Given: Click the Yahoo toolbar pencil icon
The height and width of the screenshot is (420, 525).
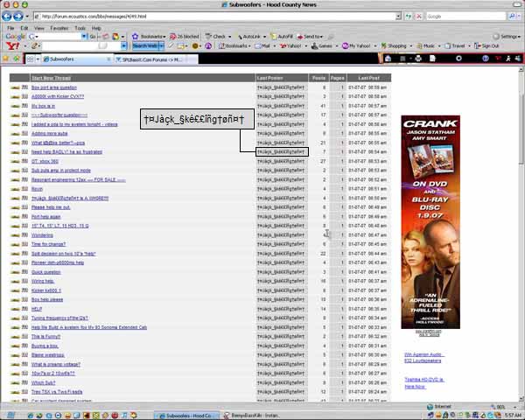Looking at the screenshot, I should (x=34, y=45).
